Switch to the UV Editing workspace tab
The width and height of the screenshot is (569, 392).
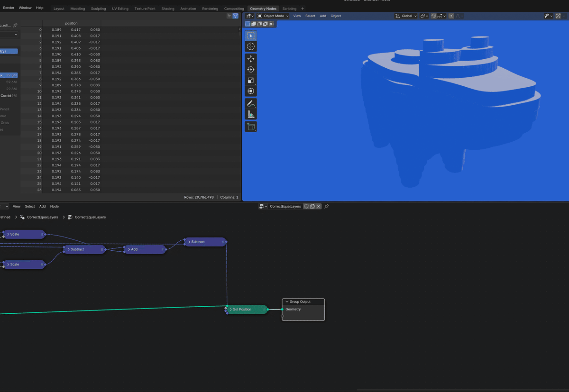120,9
